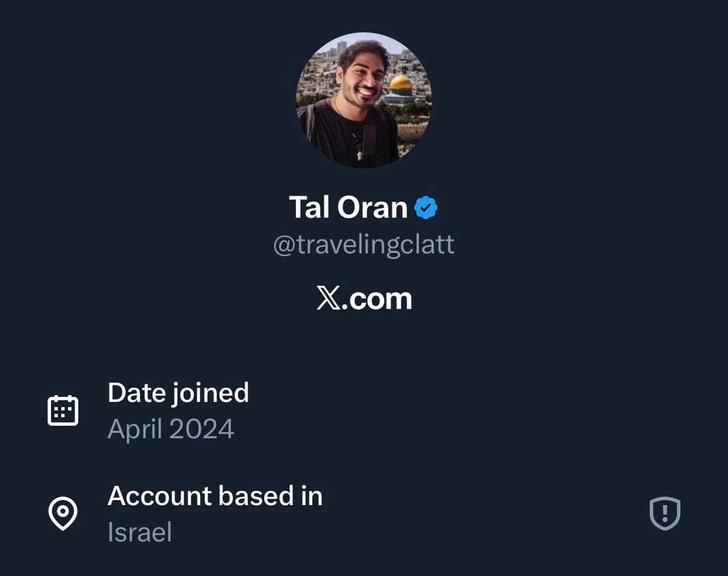The height and width of the screenshot is (576, 728).
Task: Click the ".com" text after X logo
Action: [376, 299]
